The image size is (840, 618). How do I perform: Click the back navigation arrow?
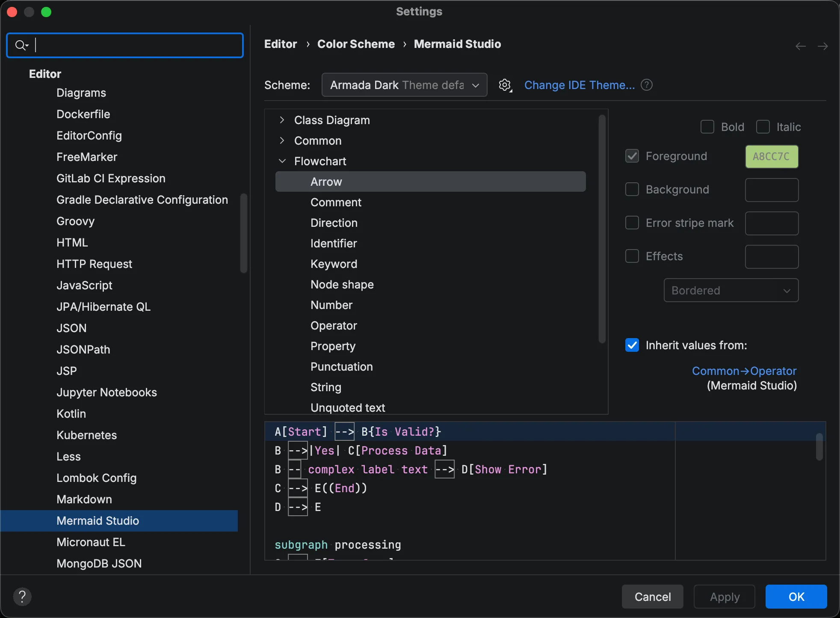click(801, 46)
